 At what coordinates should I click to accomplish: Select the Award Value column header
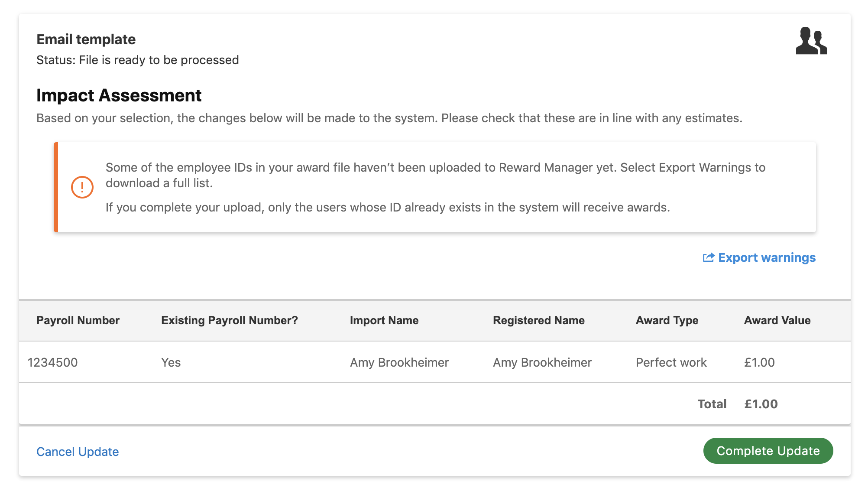coord(777,320)
